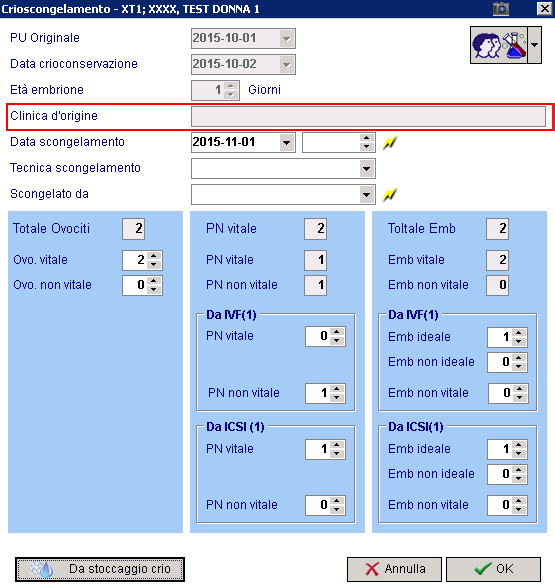Click the lightning icon next to Data scongelamento
Viewport: 555px width, 587px height.
390,143
